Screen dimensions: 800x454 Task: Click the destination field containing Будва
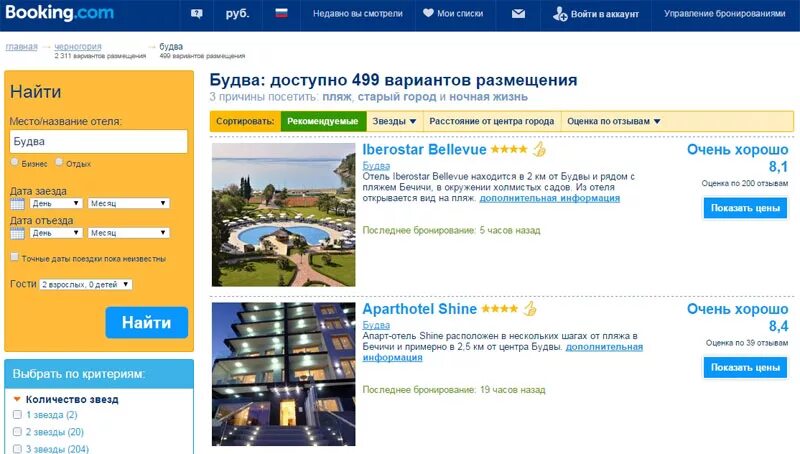98,141
